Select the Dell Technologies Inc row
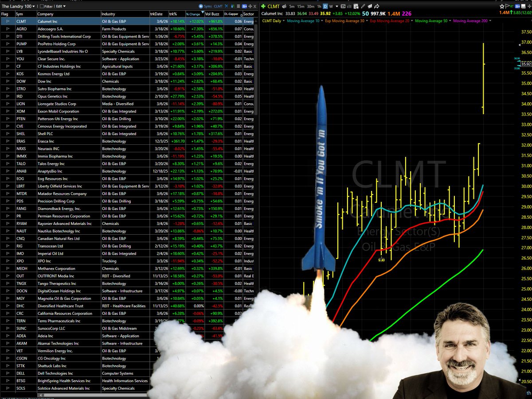This screenshot has height=399, width=532. coord(75,373)
